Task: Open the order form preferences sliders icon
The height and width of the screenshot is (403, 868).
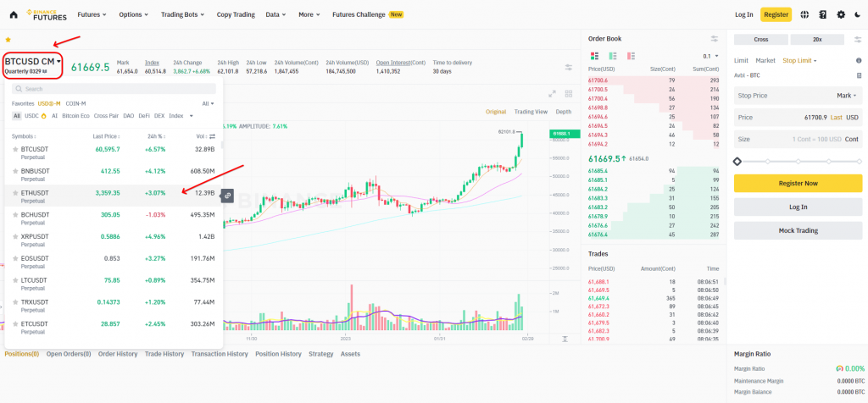Action: (856, 40)
